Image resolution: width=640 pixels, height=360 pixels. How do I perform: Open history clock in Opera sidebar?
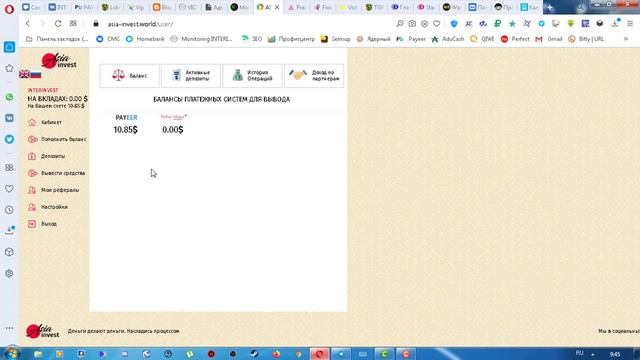(x=9, y=210)
